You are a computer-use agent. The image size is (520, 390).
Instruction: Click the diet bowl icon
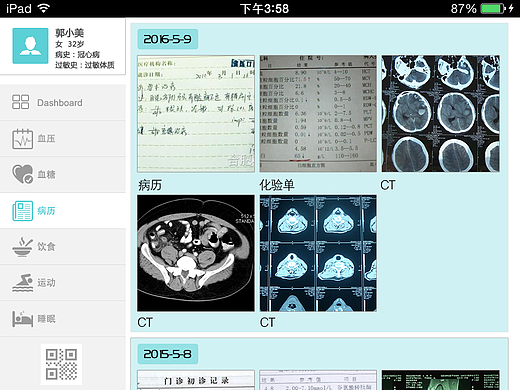pyautogui.click(x=22, y=247)
